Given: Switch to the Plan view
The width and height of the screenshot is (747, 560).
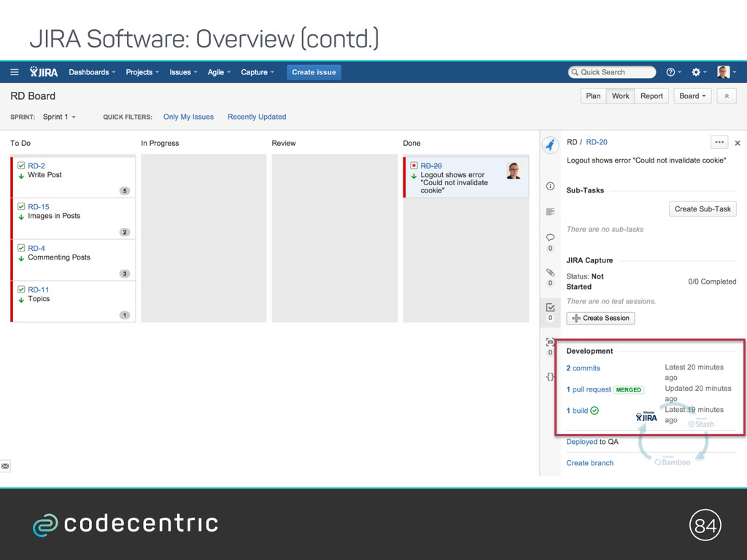Looking at the screenshot, I should click(x=593, y=96).
